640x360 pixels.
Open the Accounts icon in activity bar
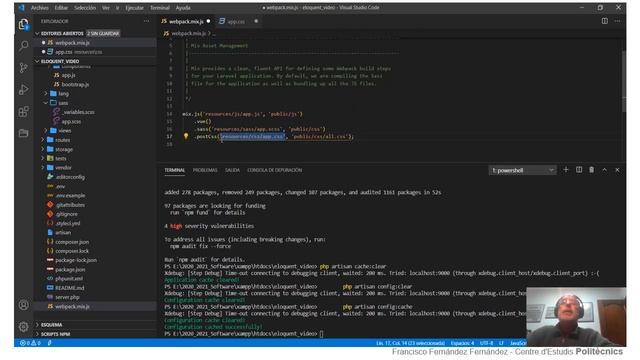tap(24, 305)
